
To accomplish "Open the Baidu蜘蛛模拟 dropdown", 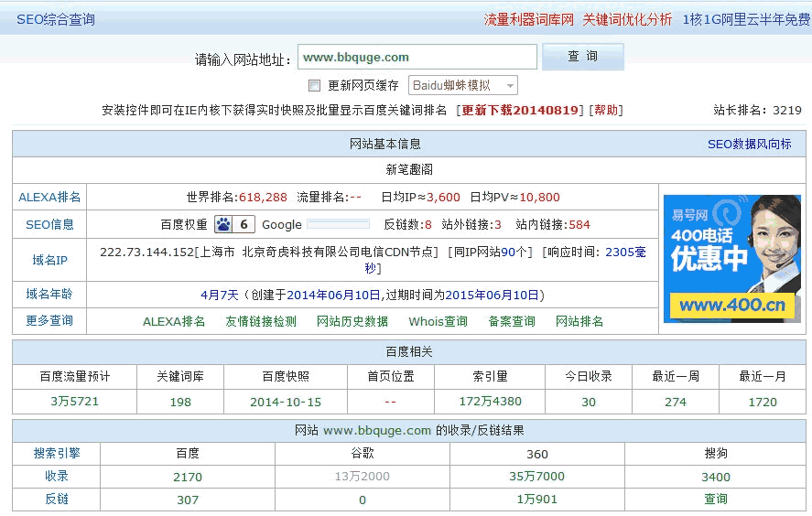I will pyautogui.click(x=462, y=85).
